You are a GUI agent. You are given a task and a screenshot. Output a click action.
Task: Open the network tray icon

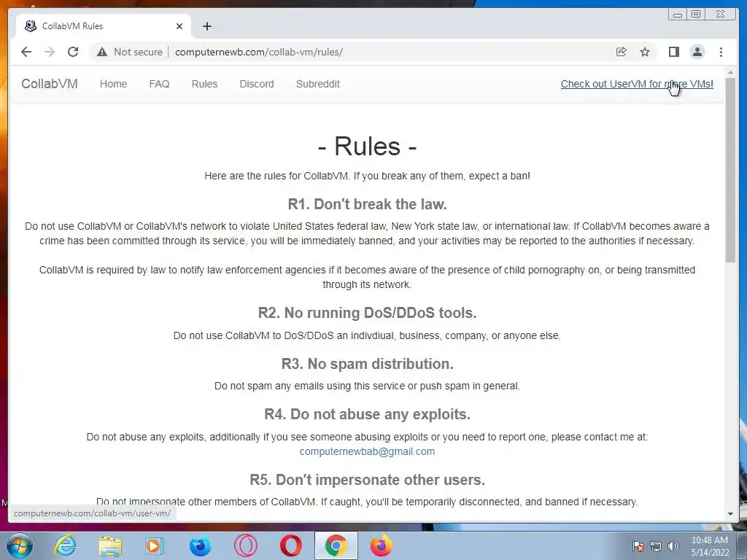tap(656, 546)
